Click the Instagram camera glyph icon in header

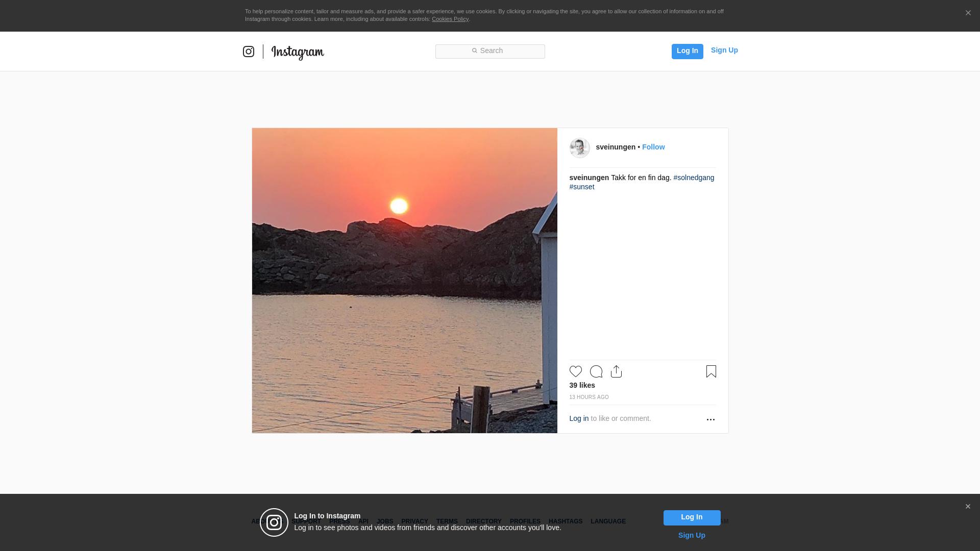[x=248, y=52]
